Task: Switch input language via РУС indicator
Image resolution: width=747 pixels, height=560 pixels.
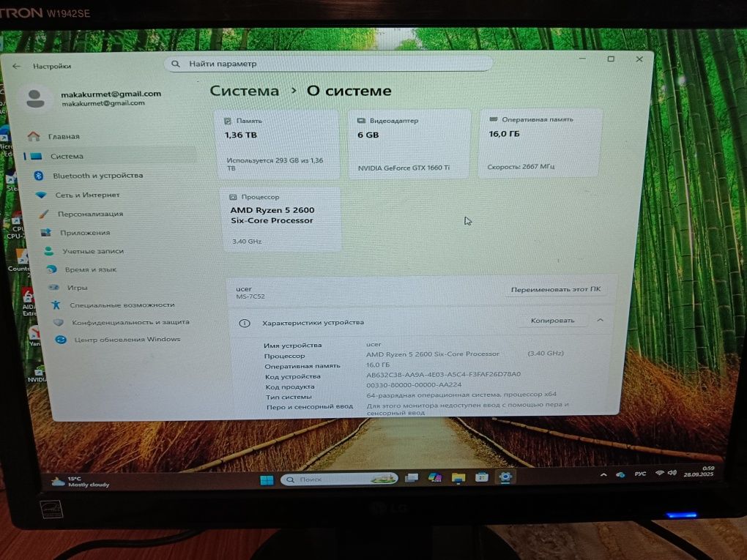Action: (x=640, y=474)
